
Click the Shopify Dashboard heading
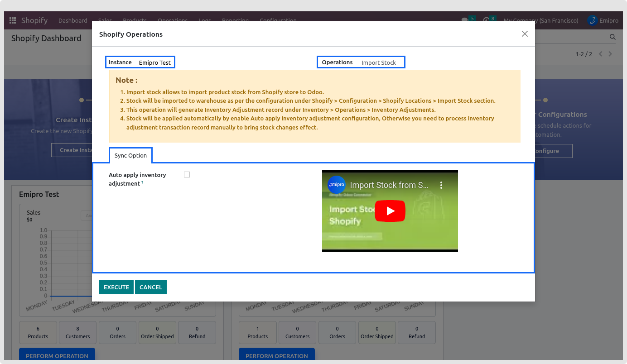pos(46,38)
